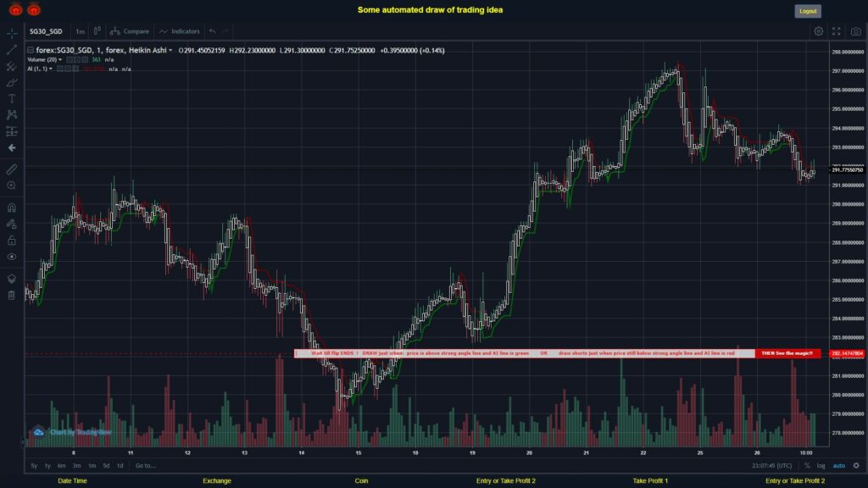Set range to 5d
This screenshot has width=868, height=488.
point(106,466)
